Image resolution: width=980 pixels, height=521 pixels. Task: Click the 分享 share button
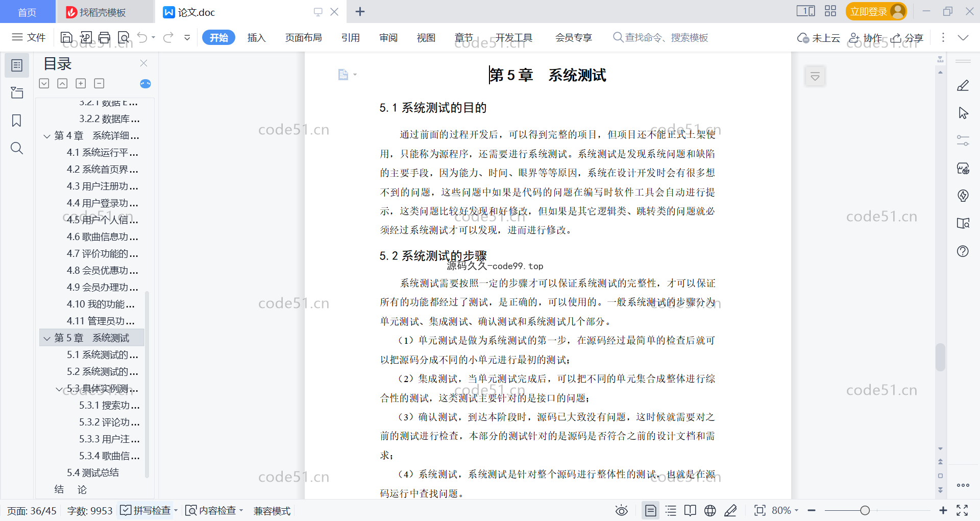(907, 38)
